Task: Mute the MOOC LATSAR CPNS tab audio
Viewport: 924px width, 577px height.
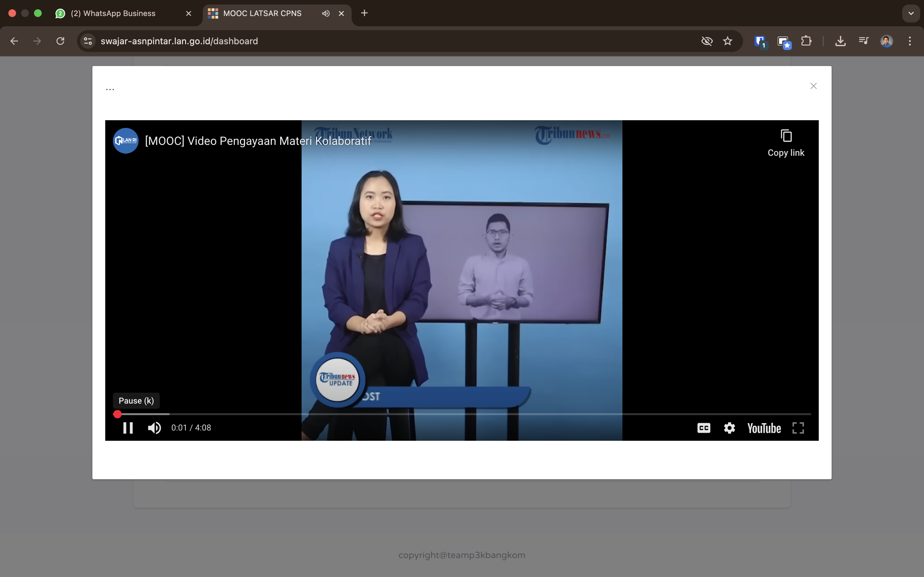Action: click(326, 13)
